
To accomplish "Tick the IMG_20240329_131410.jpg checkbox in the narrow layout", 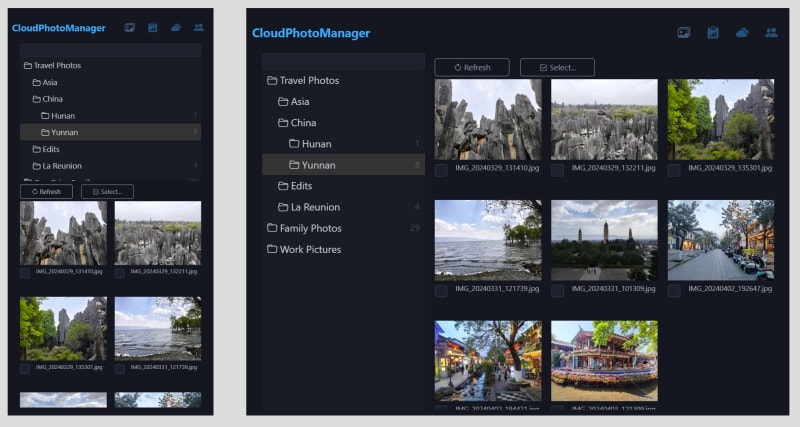I will [x=24, y=273].
